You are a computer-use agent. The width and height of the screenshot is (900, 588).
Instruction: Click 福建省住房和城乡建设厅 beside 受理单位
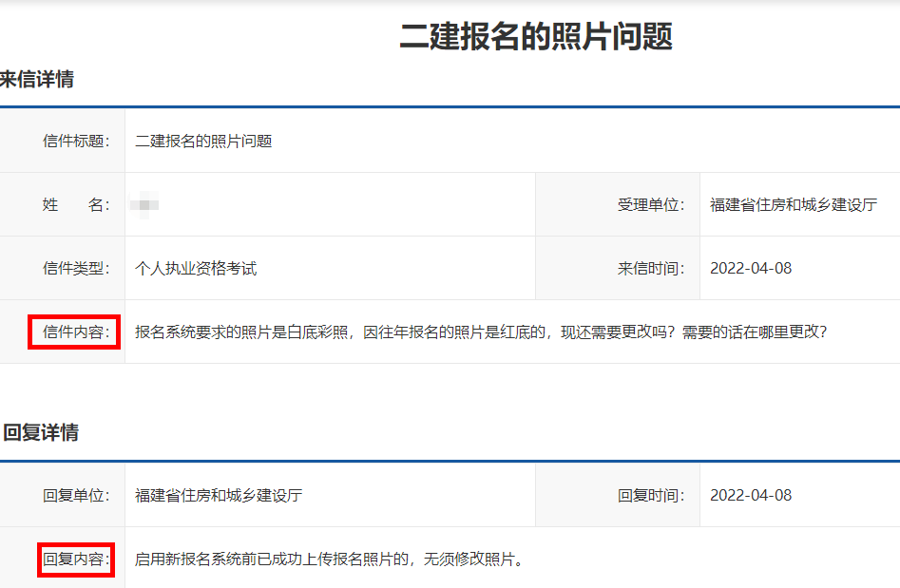click(793, 204)
